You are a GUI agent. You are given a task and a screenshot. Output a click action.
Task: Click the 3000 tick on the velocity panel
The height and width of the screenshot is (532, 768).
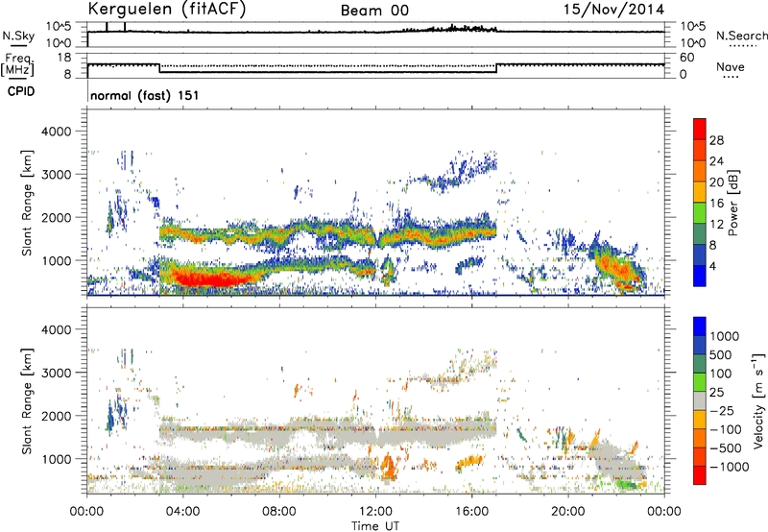point(57,373)
